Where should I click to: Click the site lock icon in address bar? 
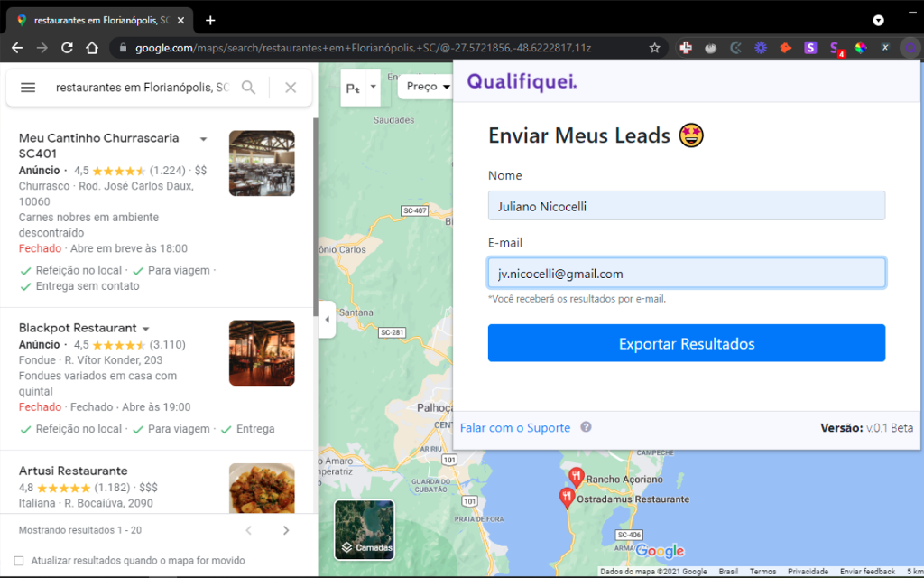[x=123, y=48]
